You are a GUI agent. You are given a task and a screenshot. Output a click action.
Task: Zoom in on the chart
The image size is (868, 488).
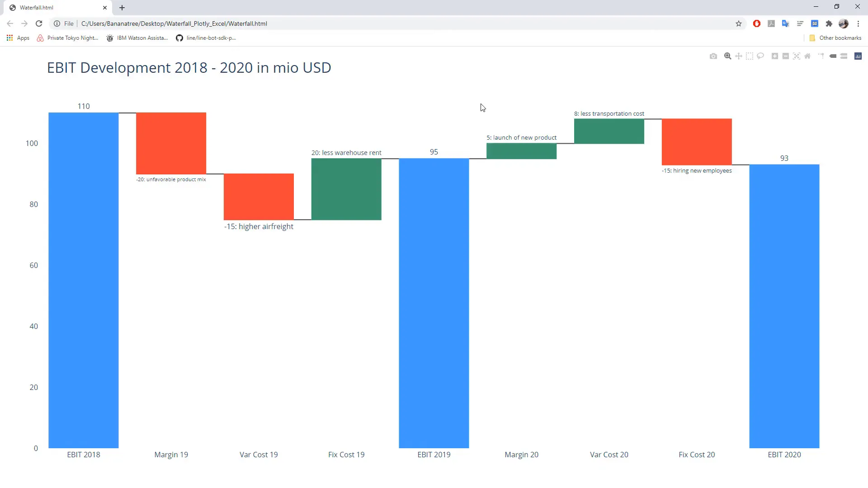pos(774,56)
